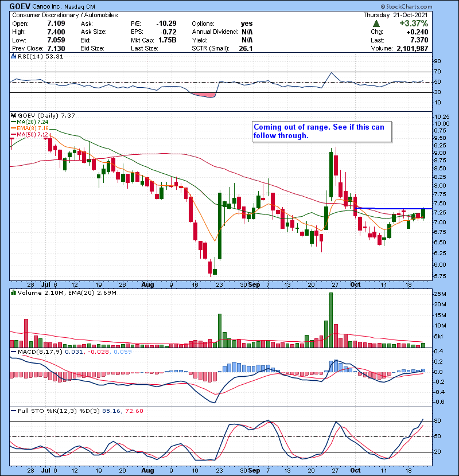This screenshot has width=459, height=476.
Task: Click the green up-arrow change icon
Action: pyautogui.click(x=376, y=24)
